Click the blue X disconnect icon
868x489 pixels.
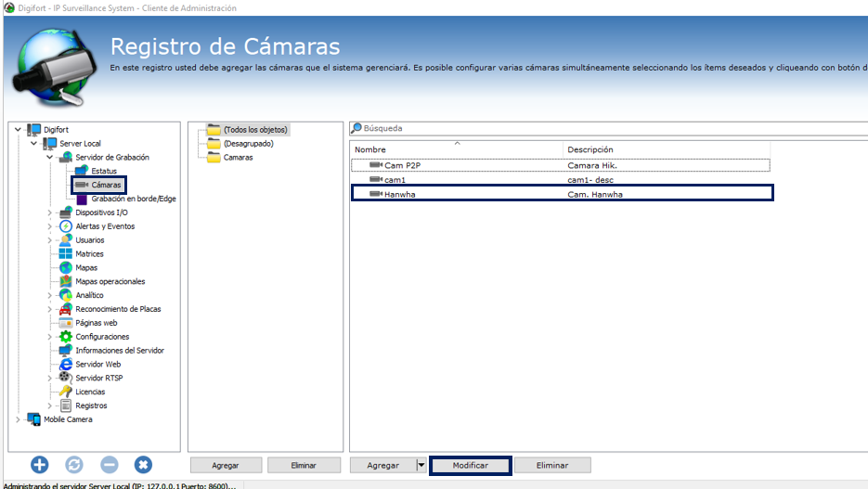tap(143, 465)
